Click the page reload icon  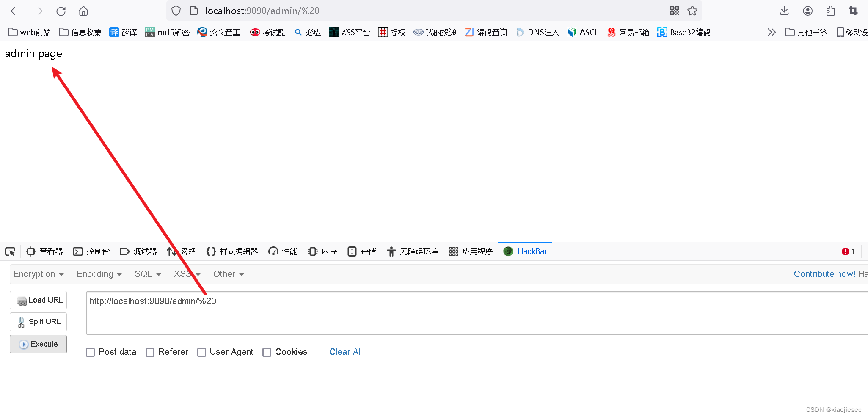(61, 11)
